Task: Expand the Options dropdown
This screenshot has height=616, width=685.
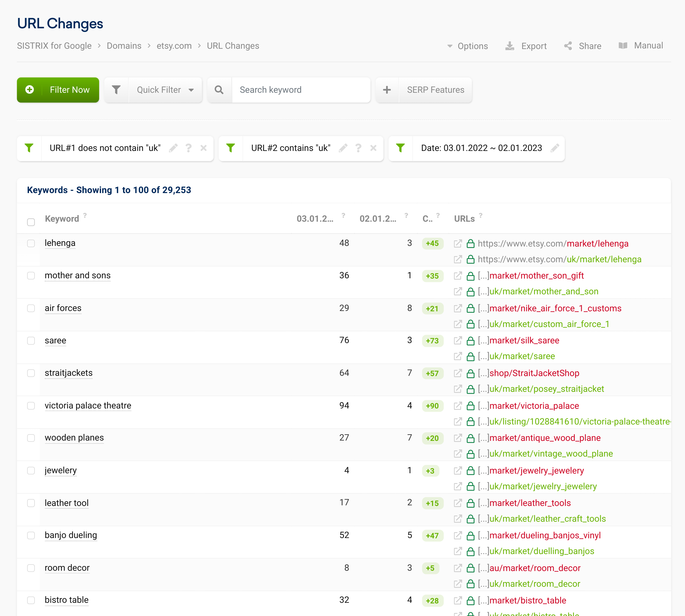Action: click(x=468, y=46)
